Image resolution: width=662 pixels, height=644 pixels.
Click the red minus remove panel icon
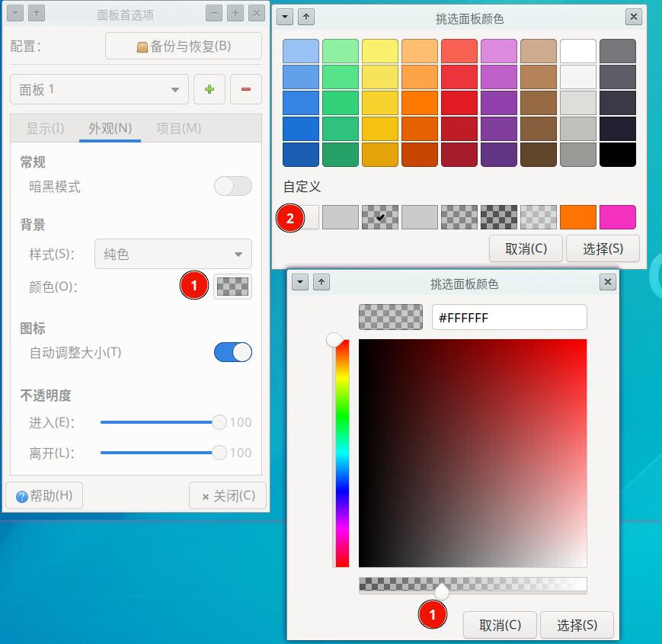coord(245,89)
